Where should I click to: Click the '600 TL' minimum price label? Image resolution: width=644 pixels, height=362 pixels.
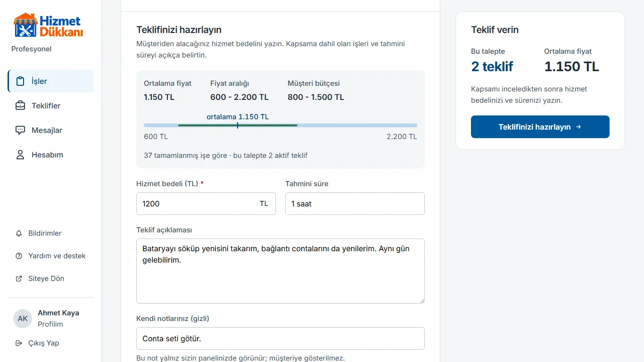(156, 137)
